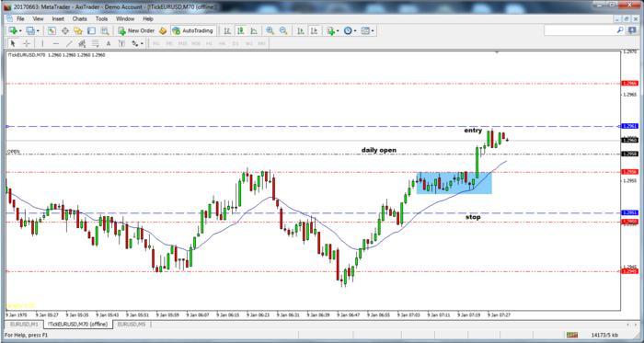Viewport: 644px width, 343px height.
Task: Expand the Profiles dropdown arrow
Action: click(x=38, y=30)
